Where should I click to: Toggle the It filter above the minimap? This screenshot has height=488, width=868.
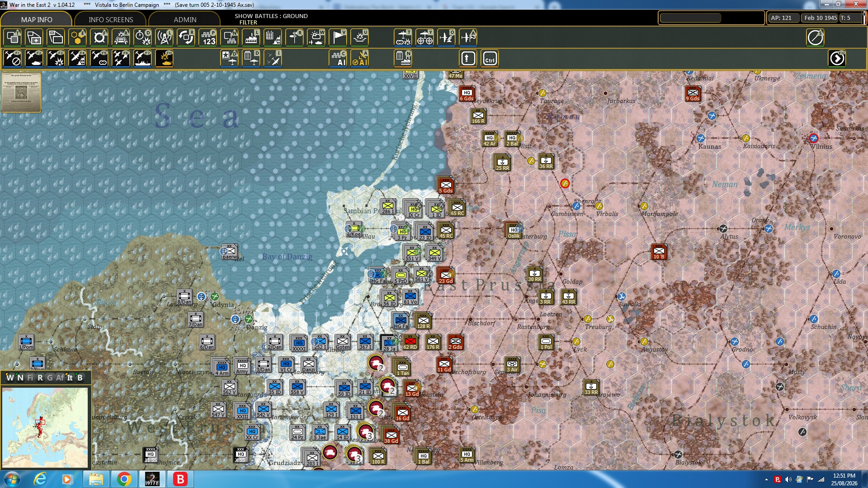point(70,378)
